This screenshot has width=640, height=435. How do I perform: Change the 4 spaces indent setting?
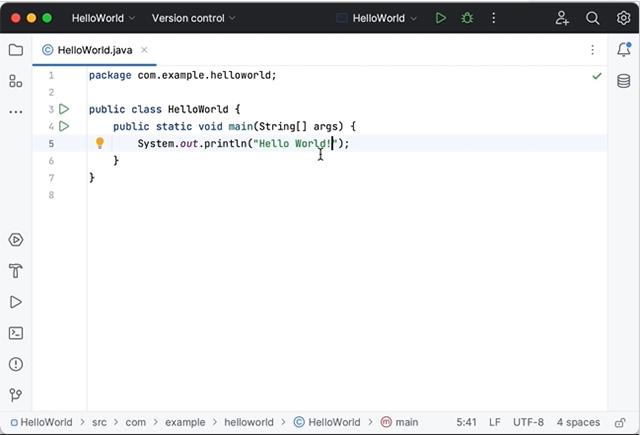tap(578, 422)
